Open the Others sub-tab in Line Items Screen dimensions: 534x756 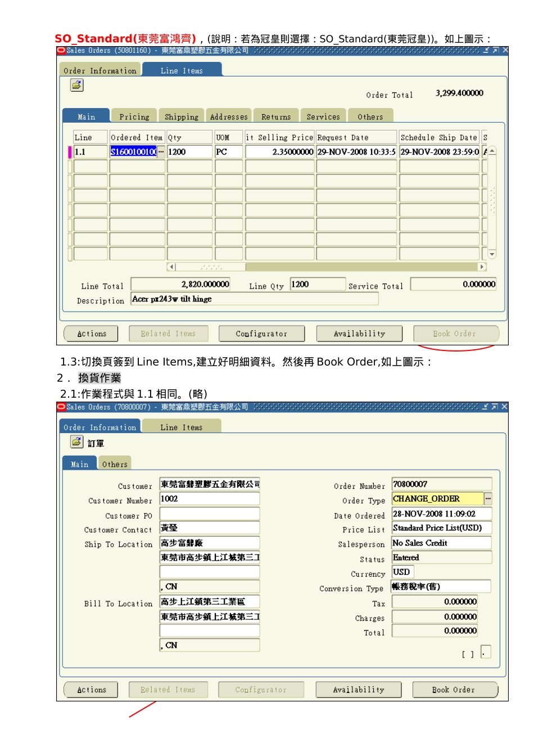pos(370,117)
